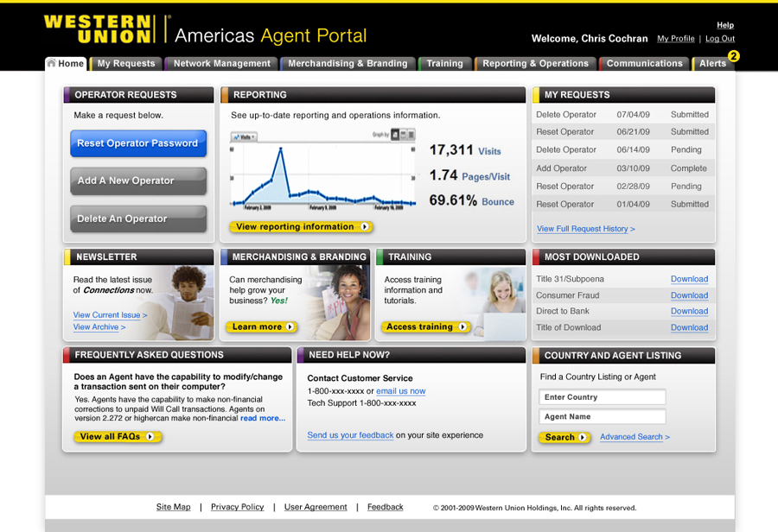The height and width of the screenshot is (532, 778).
Task: Click the Agent Name input field
Action: coord(603,416)
